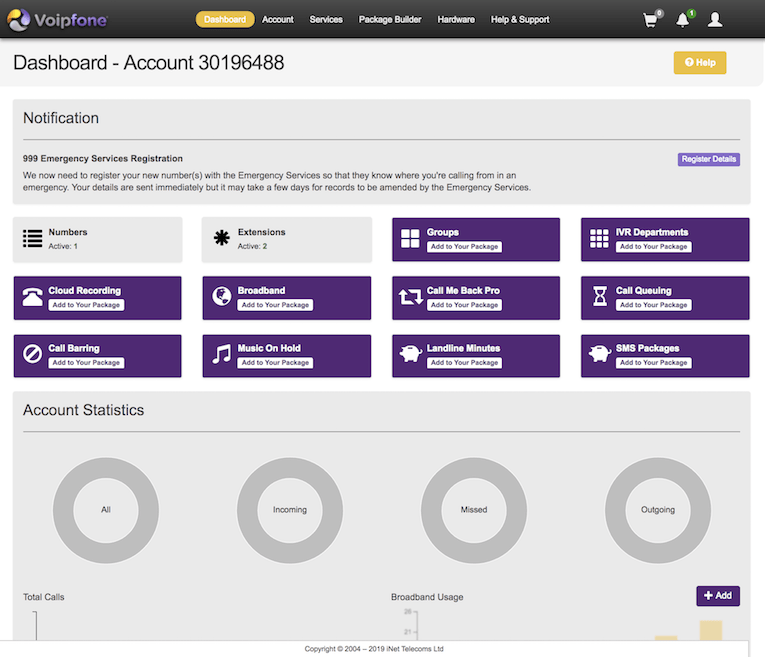
Task: Click the Active: 2 count under Extensions
Action: pos(252,246)
